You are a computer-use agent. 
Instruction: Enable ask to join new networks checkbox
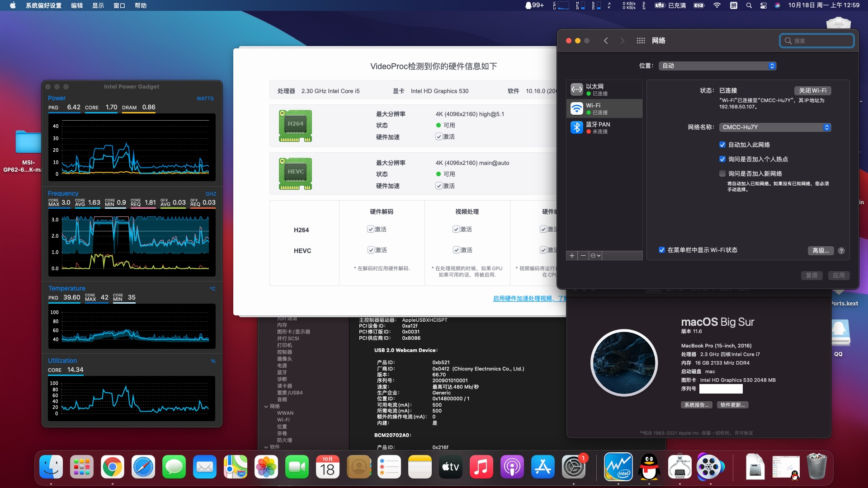point(722,174)
